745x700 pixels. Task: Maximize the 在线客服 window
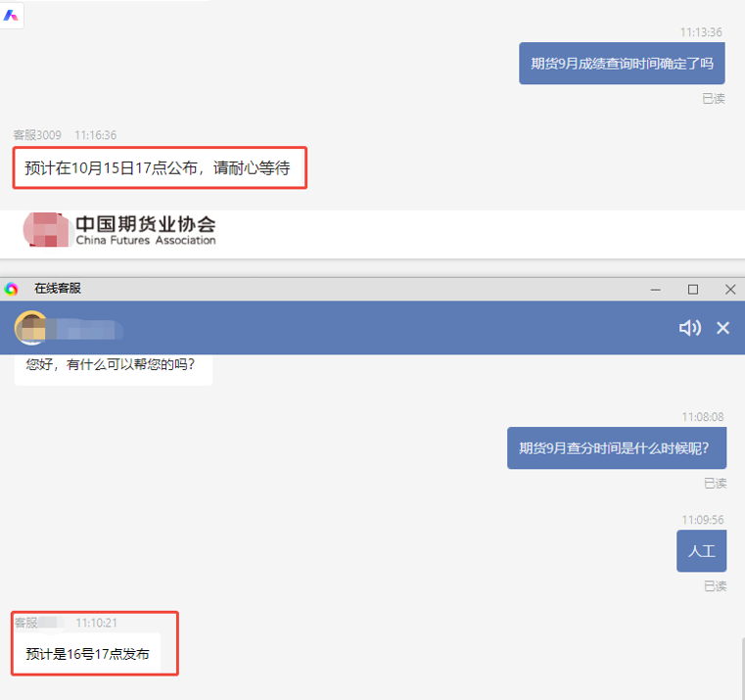pos(693,289)
